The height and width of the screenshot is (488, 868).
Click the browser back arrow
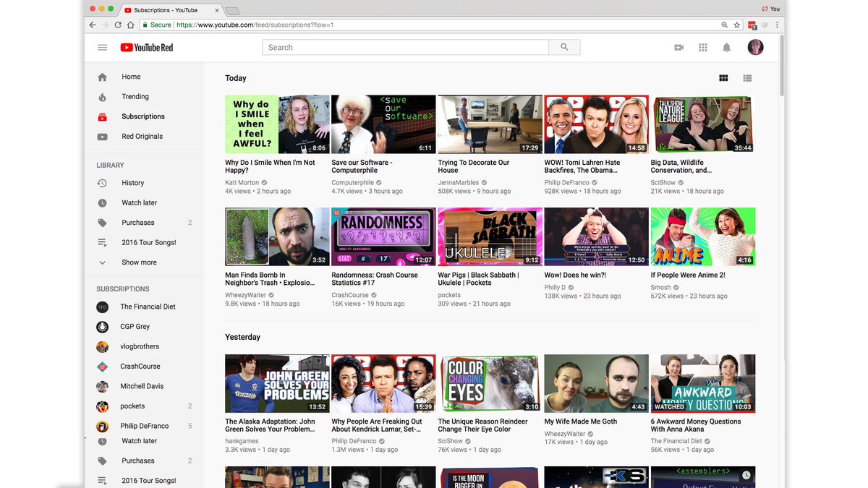pos(93,25)
